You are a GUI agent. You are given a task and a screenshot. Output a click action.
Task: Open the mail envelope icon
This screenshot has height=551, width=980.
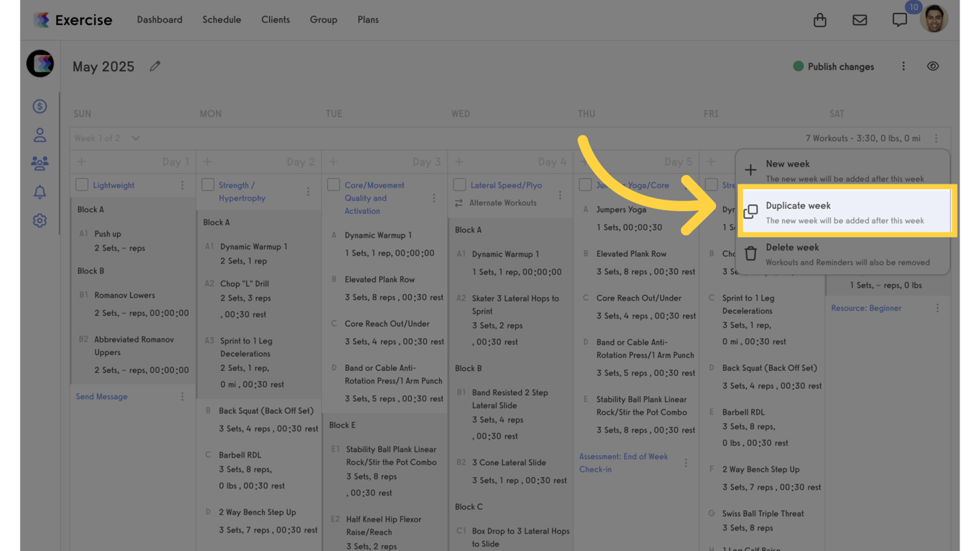pos(859,20)
